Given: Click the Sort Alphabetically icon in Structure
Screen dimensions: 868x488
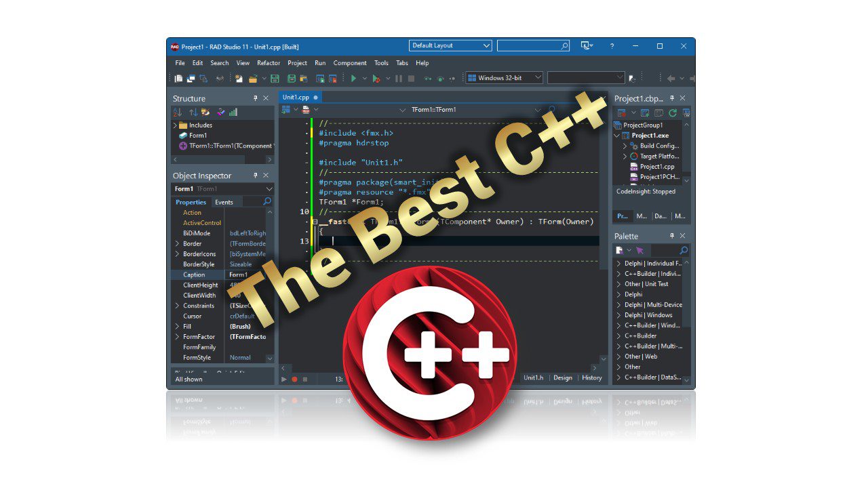Looking at the screenshot, I should [x=178, y=113].
